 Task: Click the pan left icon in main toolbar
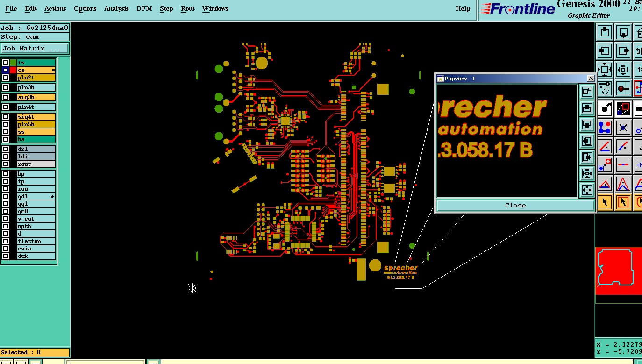(x=605, y=50)
